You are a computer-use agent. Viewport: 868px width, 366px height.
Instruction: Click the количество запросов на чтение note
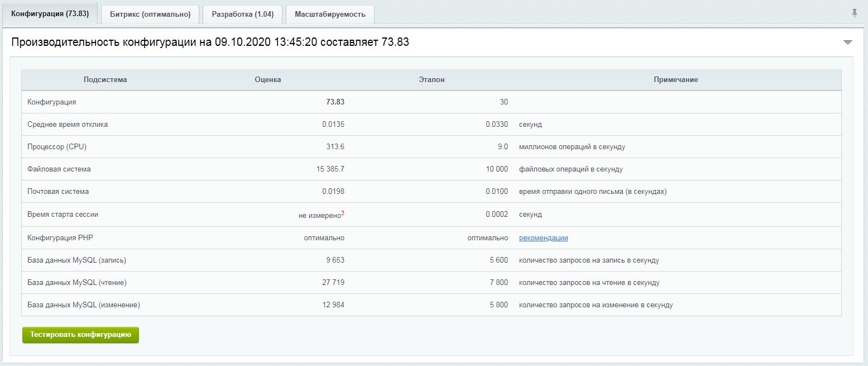(589, 283)
